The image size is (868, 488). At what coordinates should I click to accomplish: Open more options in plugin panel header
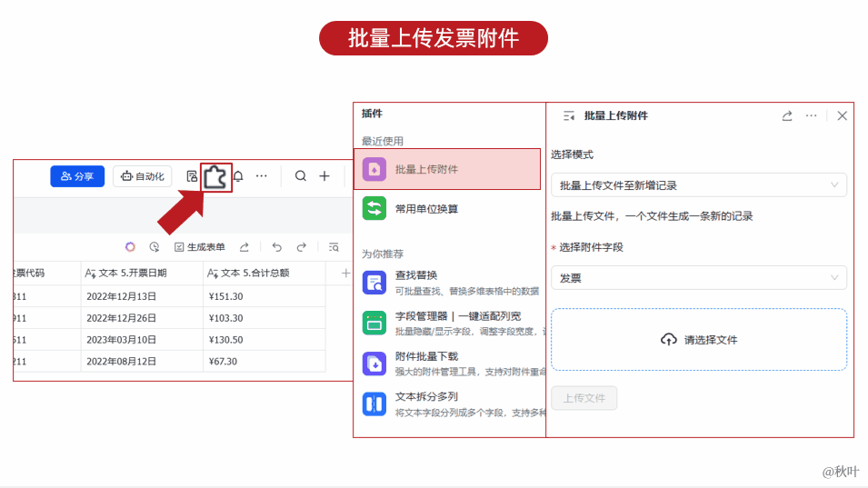point(812,115)
